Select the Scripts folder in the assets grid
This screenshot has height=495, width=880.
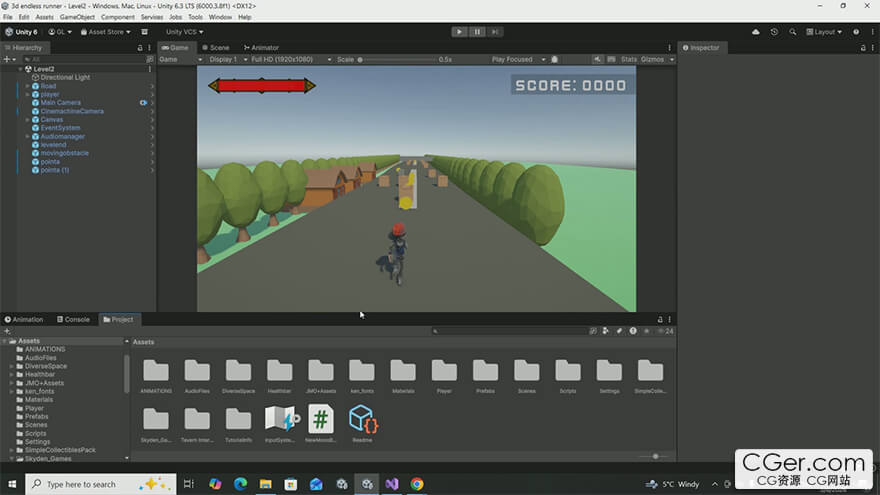pyautogui.click(x=567, y=374)
